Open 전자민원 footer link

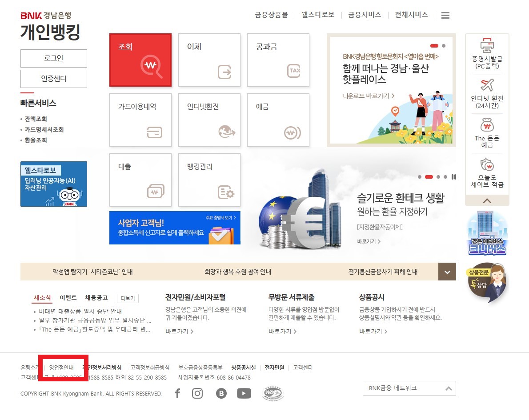tap(274, 368)
